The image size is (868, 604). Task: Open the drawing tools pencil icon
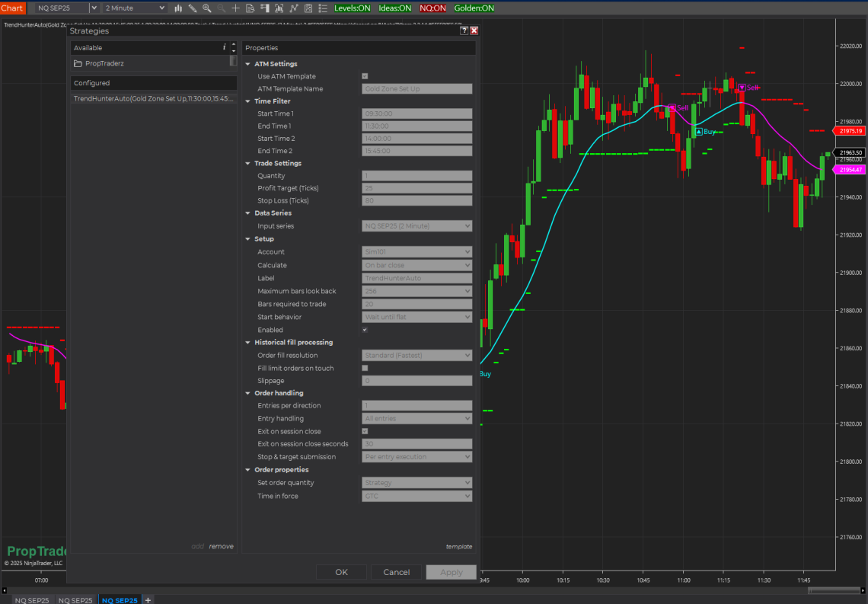click(x=193, y=8)
